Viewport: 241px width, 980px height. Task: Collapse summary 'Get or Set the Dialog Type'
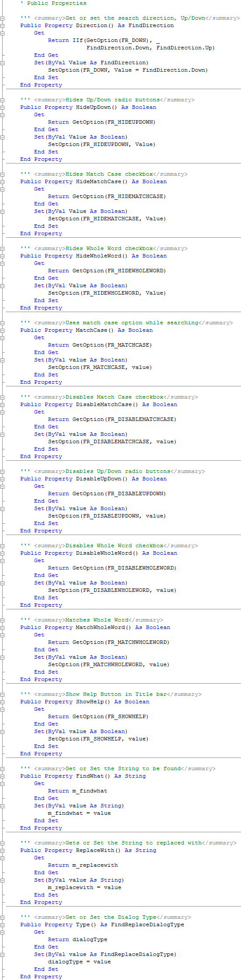click(x=3, y=917)
